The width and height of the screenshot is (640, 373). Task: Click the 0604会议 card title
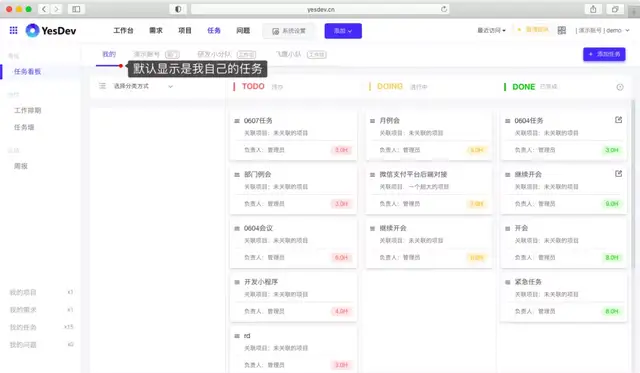[258, 228]
